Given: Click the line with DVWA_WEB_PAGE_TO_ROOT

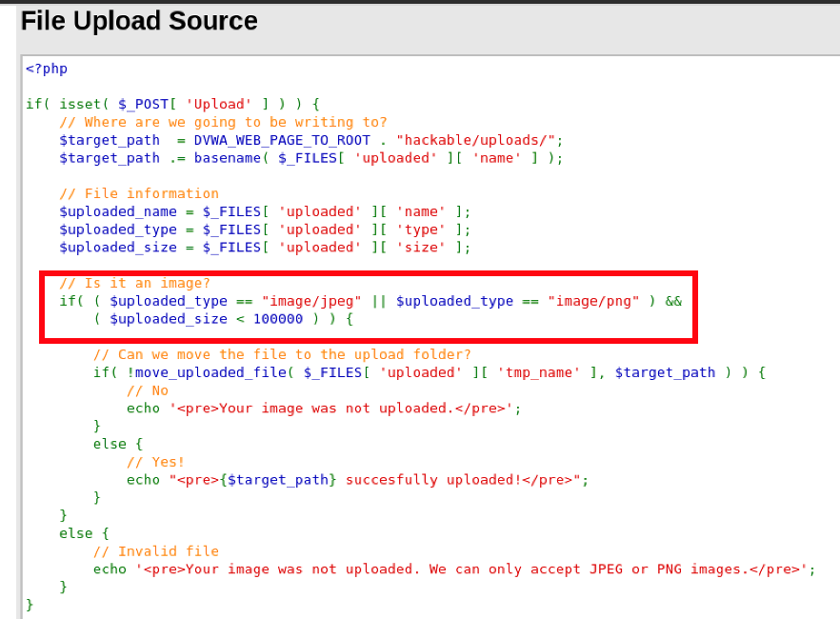Looking at the screenshot, I should 311,140.
